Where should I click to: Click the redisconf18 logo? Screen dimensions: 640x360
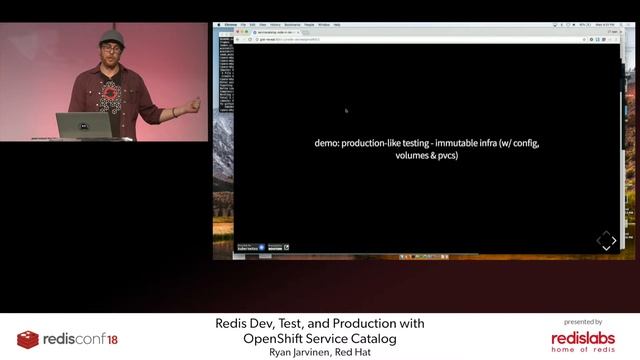[x=67, y=339]
